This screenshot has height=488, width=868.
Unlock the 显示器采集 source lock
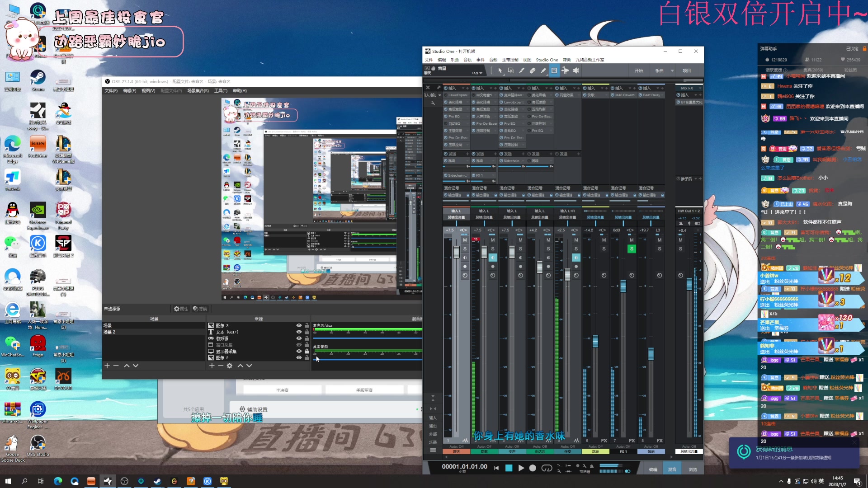point(307,351)
